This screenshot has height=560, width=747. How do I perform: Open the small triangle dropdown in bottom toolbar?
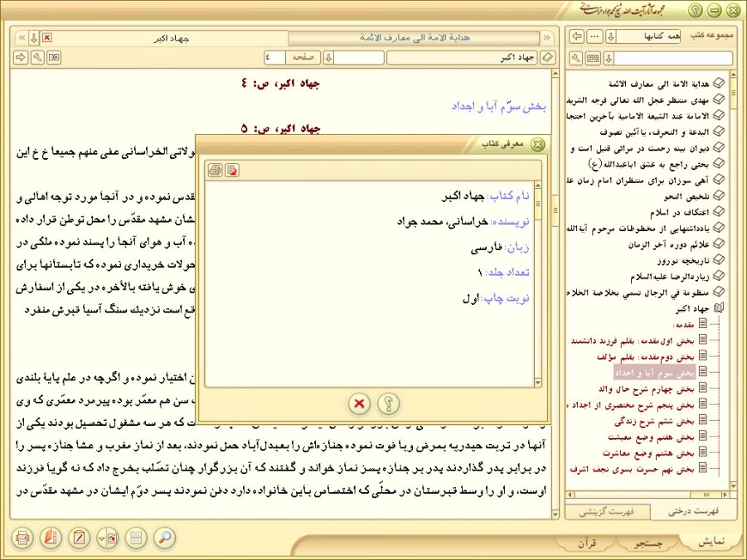[101, 538]
